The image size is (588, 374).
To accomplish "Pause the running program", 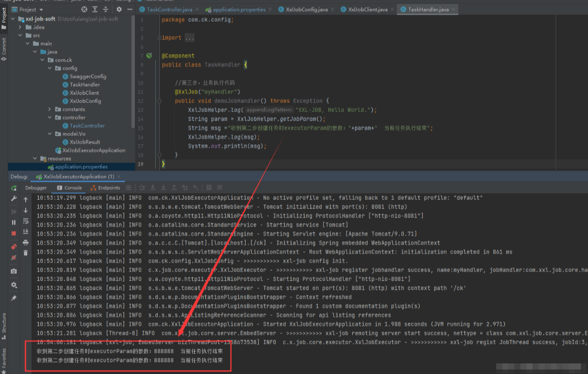I will click(14, 222).
